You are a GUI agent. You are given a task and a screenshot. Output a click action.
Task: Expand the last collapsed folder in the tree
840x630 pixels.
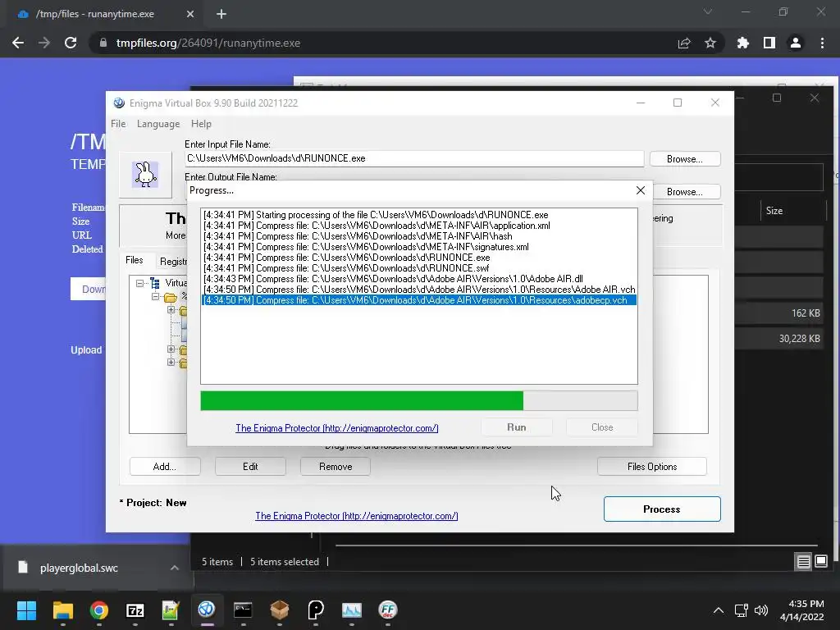[x=171, y=363]
